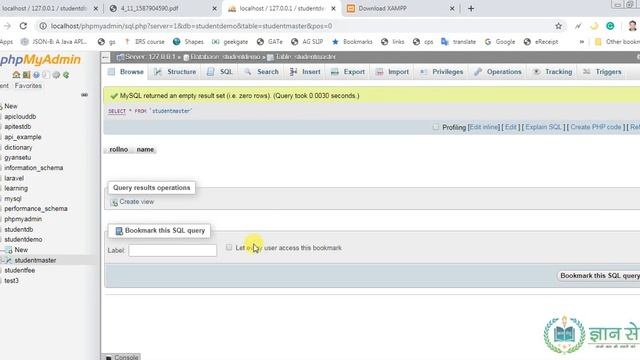The height and width of the screenshot is (360, 640).
Task: Click the Favorites sidebar tab
Action: coord(28,86)
